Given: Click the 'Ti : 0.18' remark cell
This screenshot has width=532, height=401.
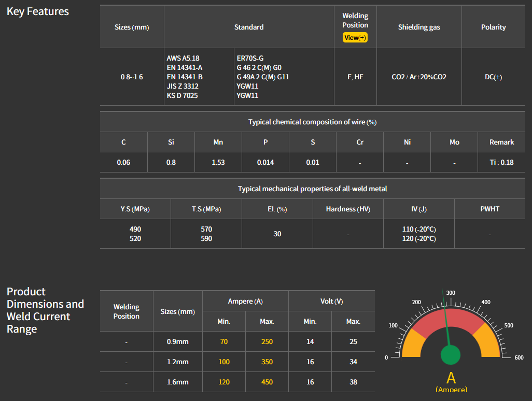Looking at the screenshot, I should 501,162.
